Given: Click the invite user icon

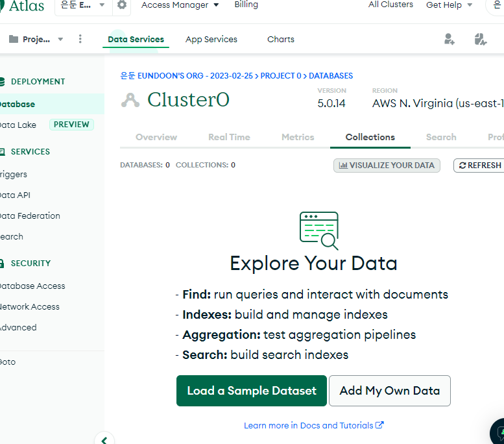Looking at the screenshot, I should pyautogui.click(x=449, y=39).
